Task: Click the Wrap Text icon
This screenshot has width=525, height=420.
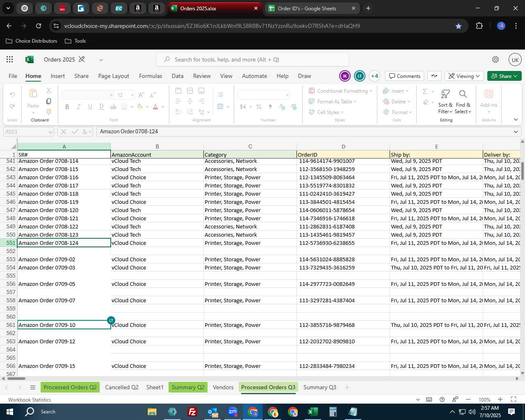Action: [221, 95]
